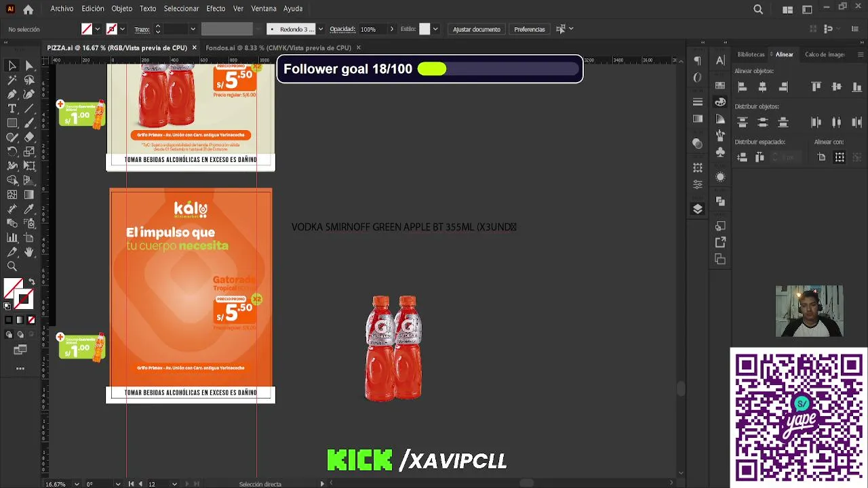Select the Direct Selection (white arrow) tool
This screenshot has height=488, width=868.
(29, 65)
